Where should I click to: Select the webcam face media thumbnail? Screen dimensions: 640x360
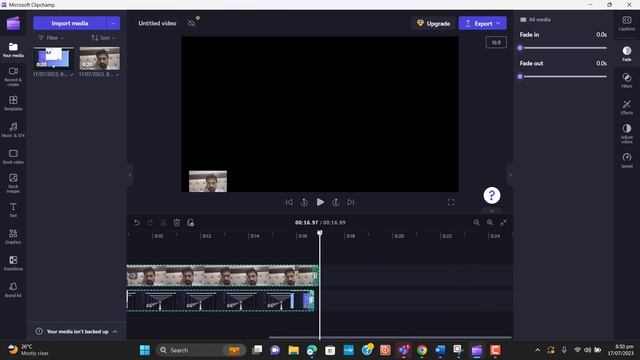click(100, 58)
